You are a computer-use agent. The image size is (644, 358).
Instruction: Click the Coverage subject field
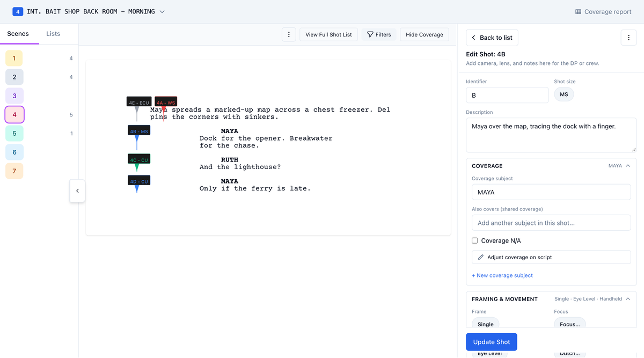coord(551,192)
